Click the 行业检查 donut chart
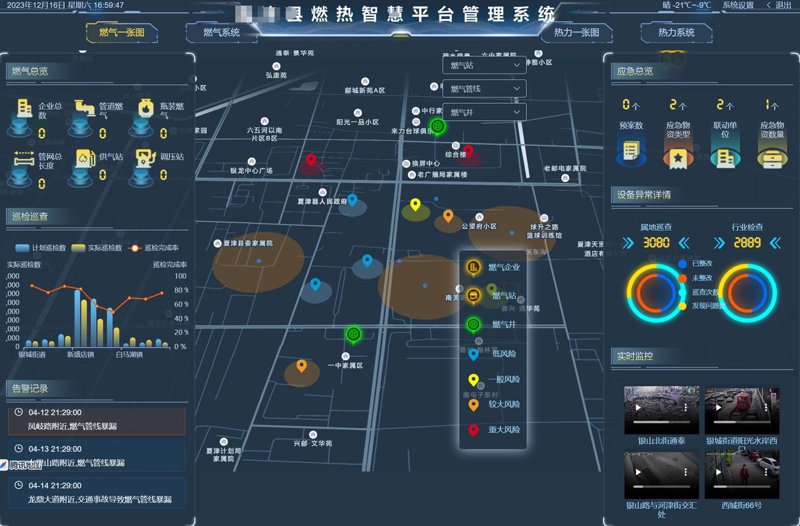Screen dimensions: 800x526 pos(748,293)
